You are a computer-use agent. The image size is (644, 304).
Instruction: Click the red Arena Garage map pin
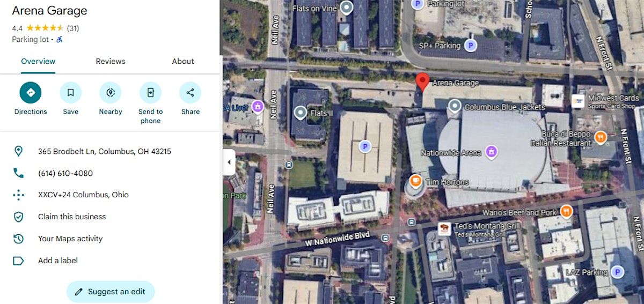(423, 83)
